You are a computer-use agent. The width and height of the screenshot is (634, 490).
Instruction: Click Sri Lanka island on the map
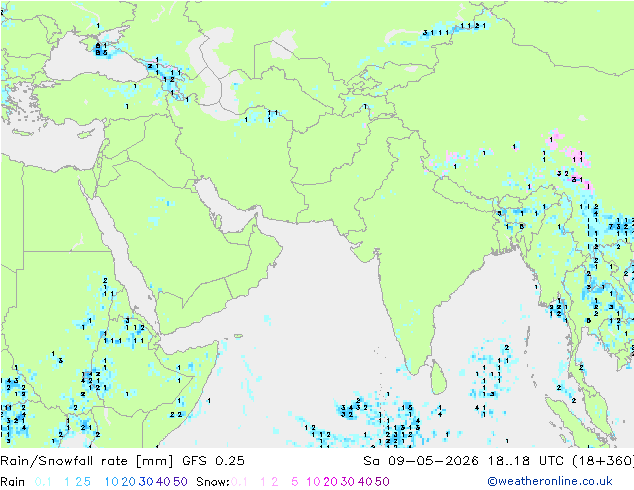pos(439,378)
